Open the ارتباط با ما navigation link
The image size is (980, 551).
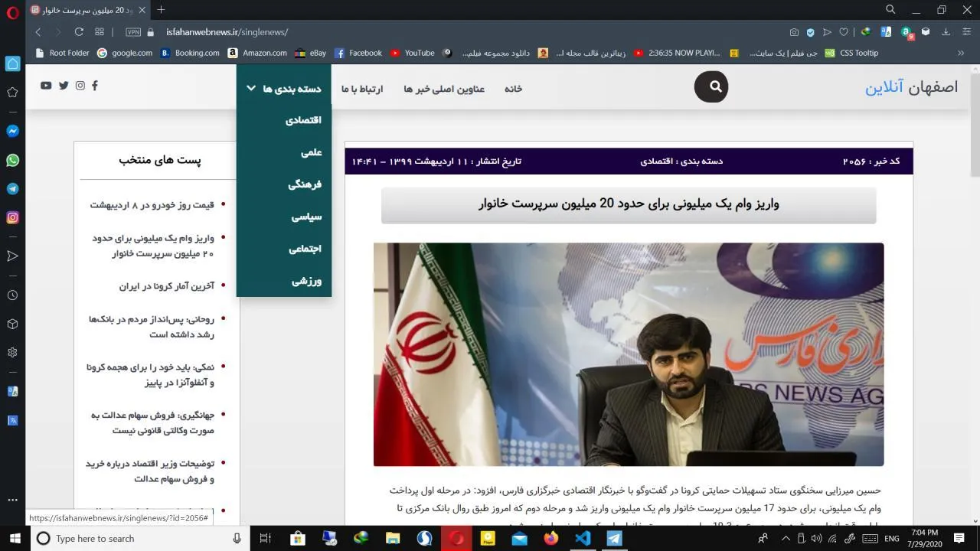(362, 89)
